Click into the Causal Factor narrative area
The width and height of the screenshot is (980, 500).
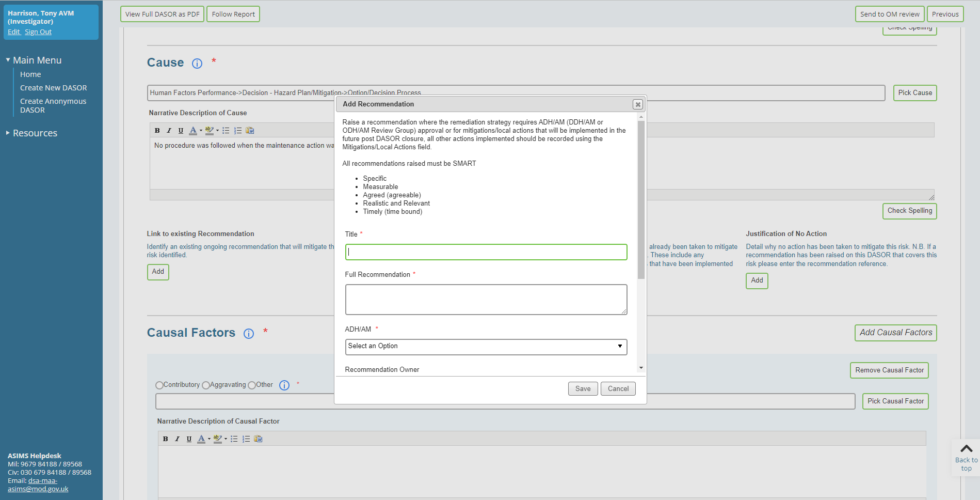[542, 471]
